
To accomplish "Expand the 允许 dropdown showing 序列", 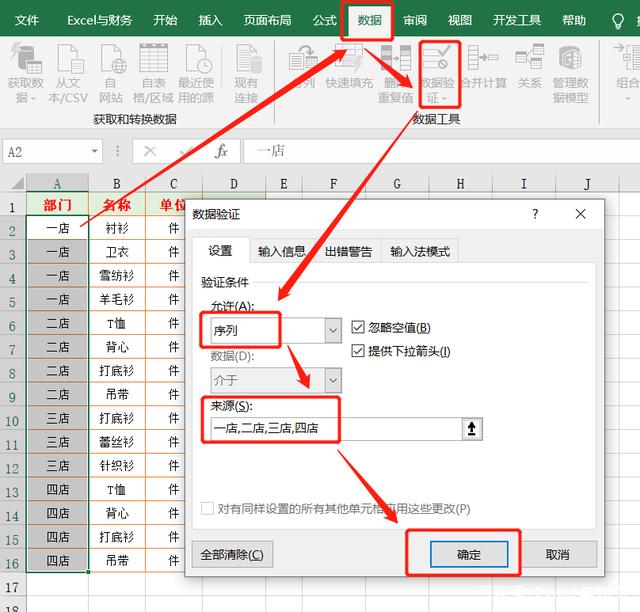I will [333, 329].
